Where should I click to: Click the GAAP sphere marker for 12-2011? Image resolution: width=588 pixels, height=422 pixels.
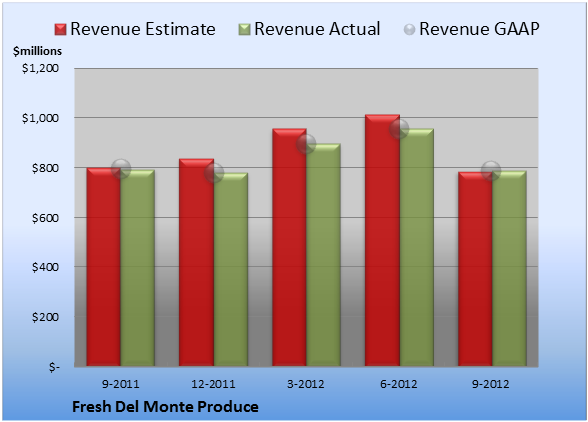point(214,173)
